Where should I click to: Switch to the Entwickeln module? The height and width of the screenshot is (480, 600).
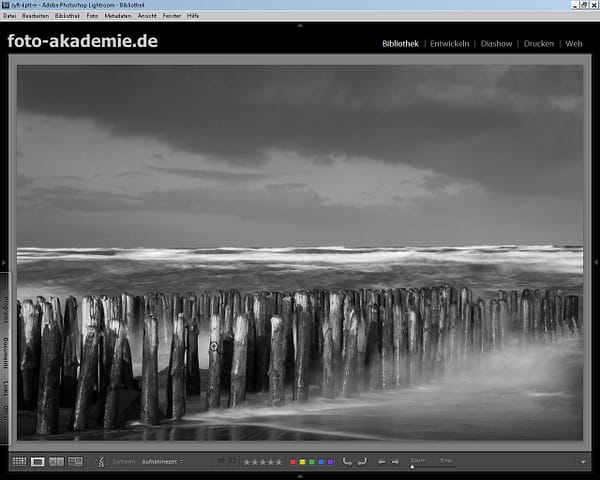(449, 44)
